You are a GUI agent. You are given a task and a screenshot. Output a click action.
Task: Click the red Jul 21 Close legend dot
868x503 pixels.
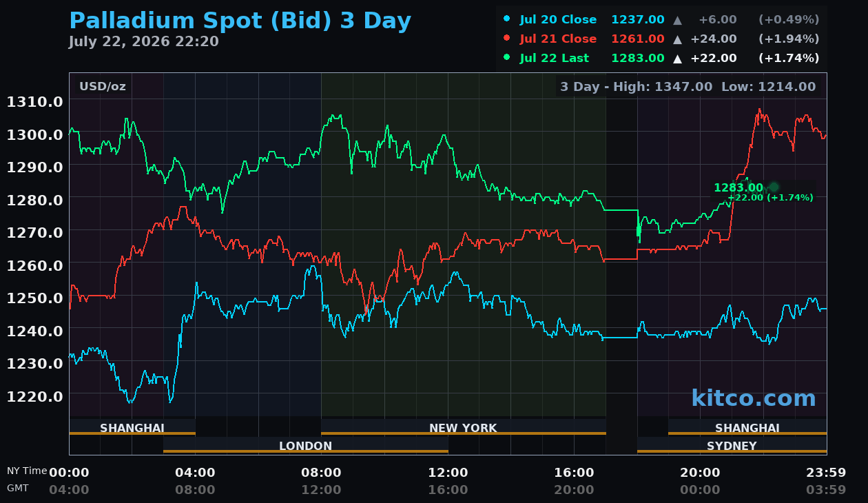click(507, 39)
